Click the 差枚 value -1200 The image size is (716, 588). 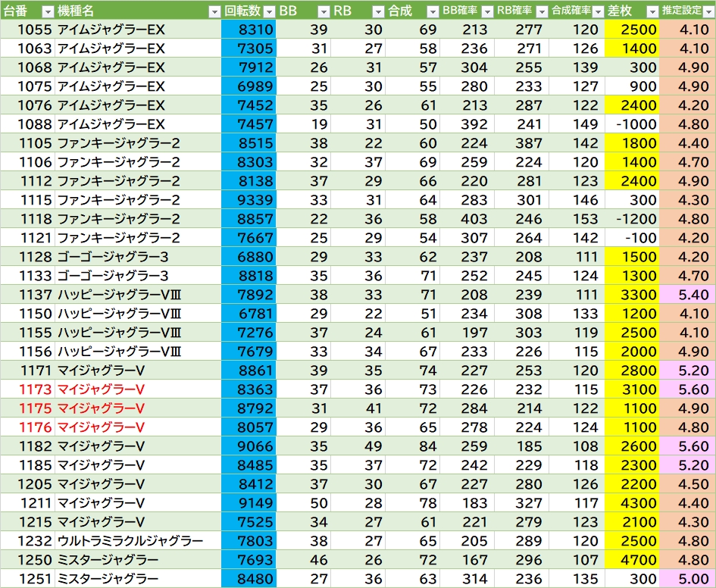coord(636,219)
